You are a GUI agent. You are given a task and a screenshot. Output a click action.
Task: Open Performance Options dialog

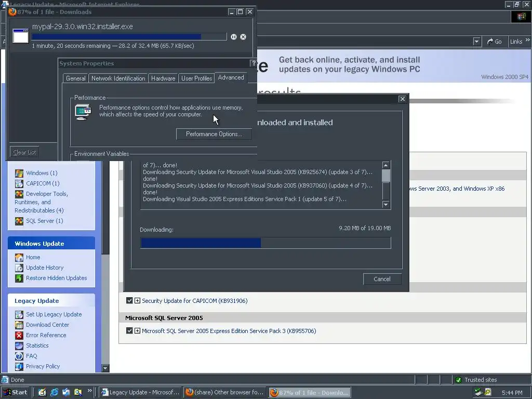click(x=214, y=134)
